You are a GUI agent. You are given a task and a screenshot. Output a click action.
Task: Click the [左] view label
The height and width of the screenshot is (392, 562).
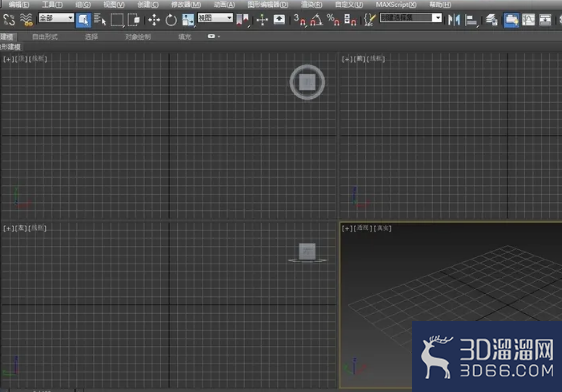21,228
